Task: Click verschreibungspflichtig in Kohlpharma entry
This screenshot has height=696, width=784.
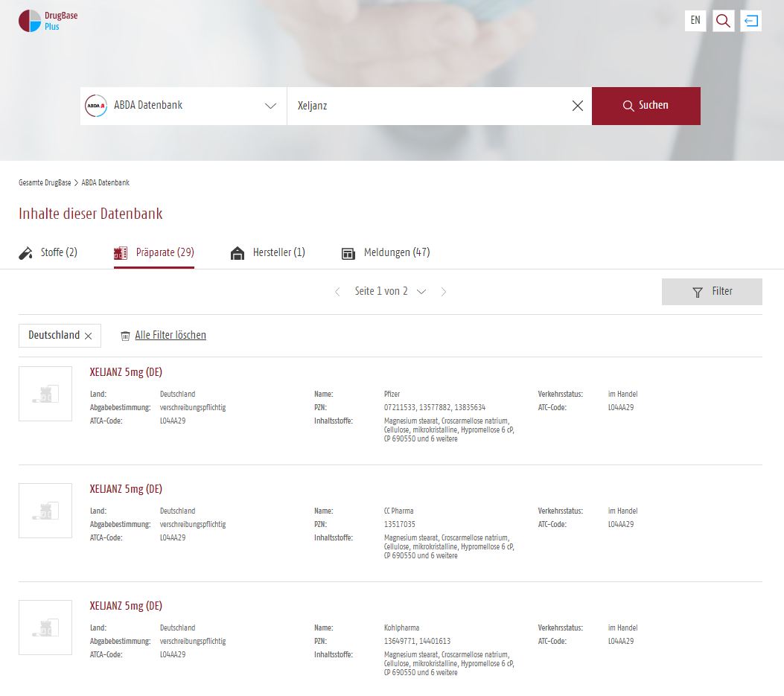Action: 193,642
